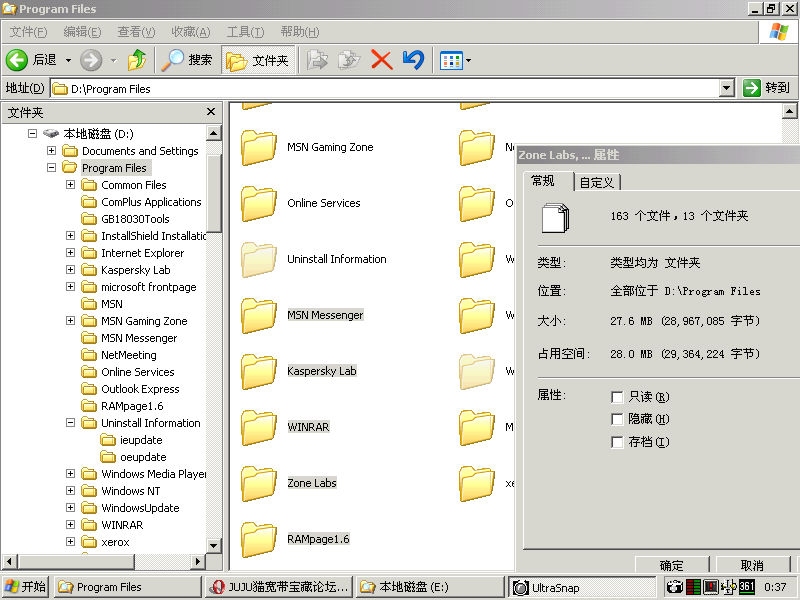This screenshot has width=800, height=600.
Task: Click the blue Undo arrow icon
Action: 413,60
